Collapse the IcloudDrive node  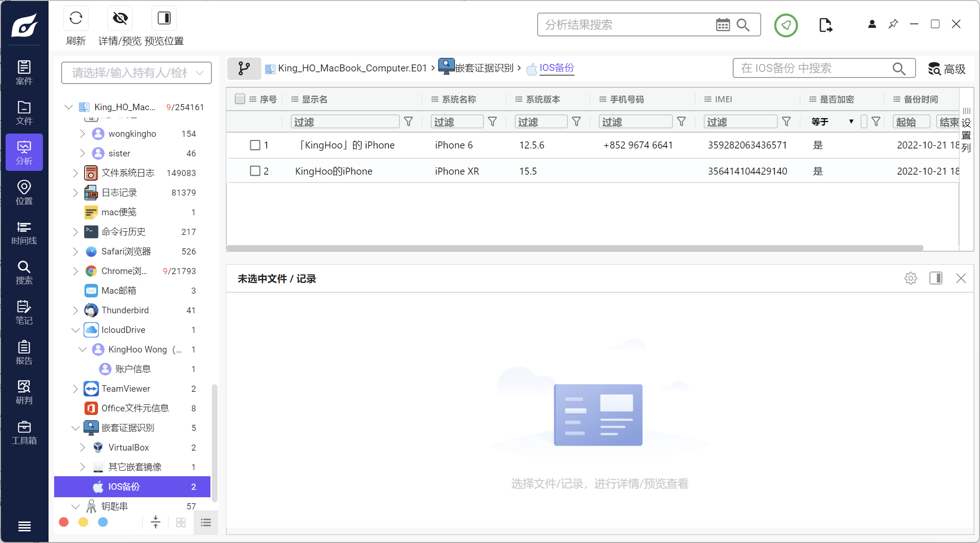click(x=75, y=330)
